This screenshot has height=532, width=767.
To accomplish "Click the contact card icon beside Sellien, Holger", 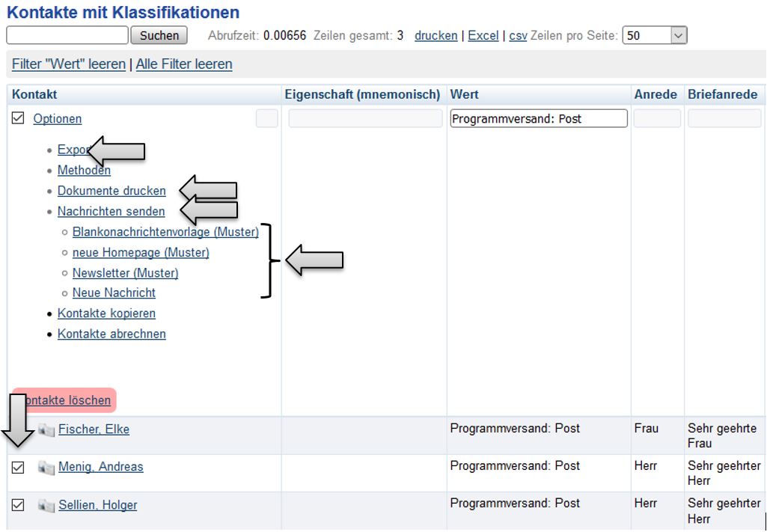I will click(x=46, y=506).
